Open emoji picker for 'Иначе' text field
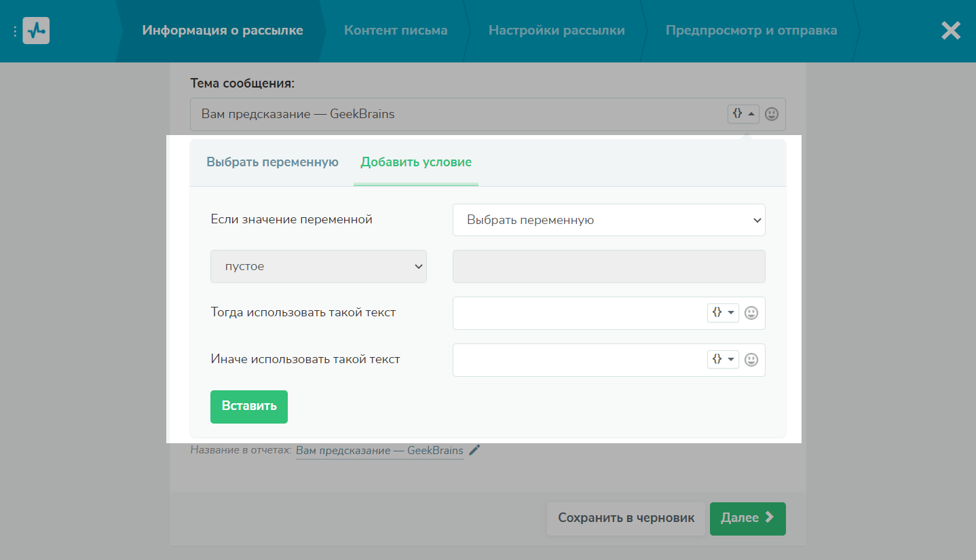The width and height of the screenshot is (976, 560). (751, 360)
